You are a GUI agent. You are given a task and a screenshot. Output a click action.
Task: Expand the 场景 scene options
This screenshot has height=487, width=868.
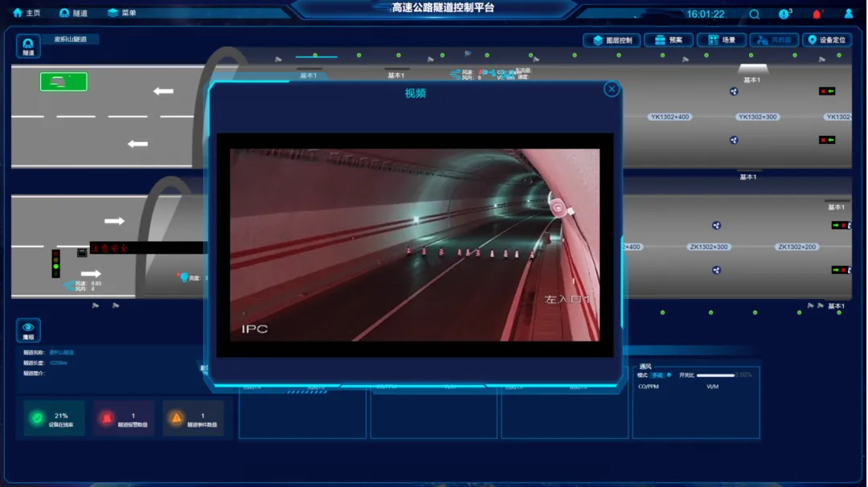click(x=721, y=40)
